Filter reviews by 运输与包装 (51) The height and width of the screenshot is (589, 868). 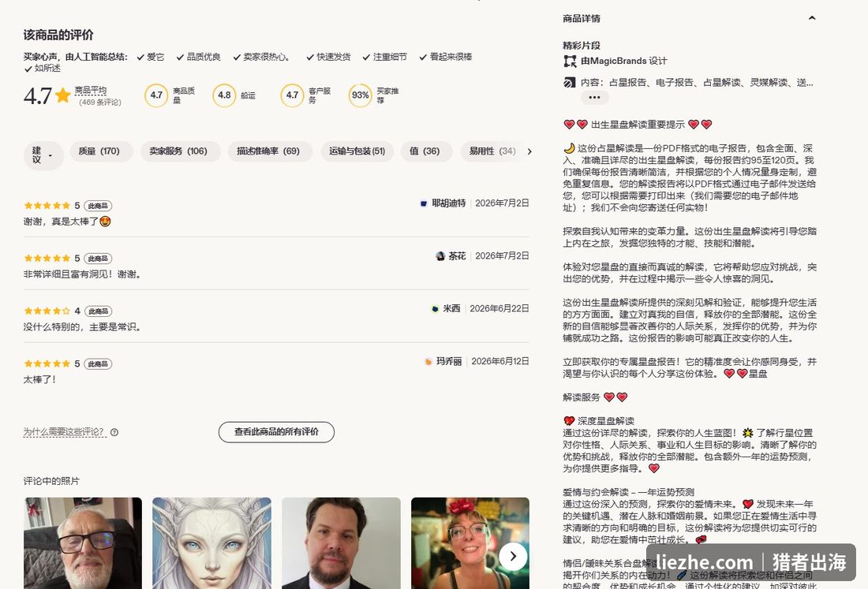click(357, 151)
